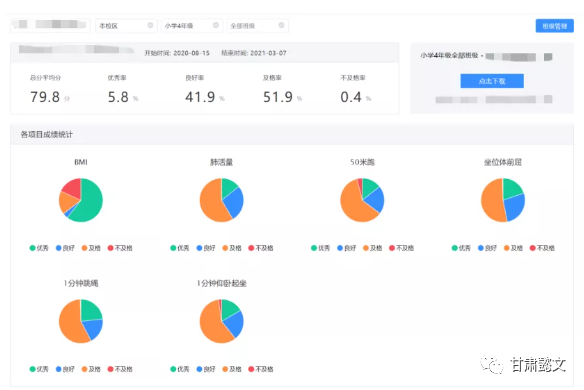Click the start date 2020-08-15 text
This screenshot has width=584, height=390.
pyautogui.click(x=191, y=53)
